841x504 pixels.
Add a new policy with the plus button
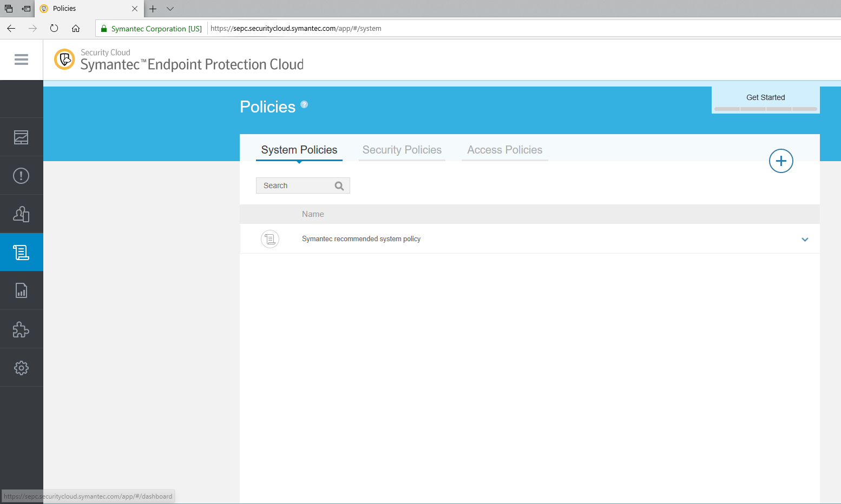coord(781,161)
